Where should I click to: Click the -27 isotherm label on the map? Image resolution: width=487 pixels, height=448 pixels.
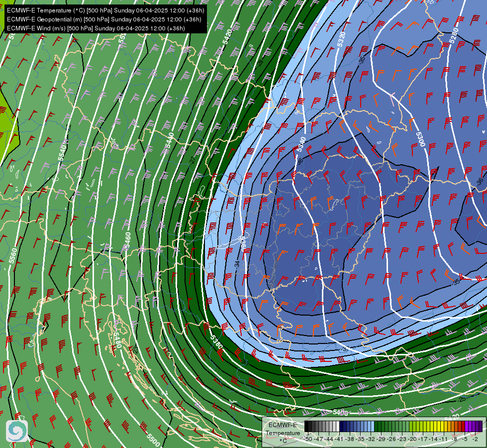pyautogui.click(x=193, y=160)
